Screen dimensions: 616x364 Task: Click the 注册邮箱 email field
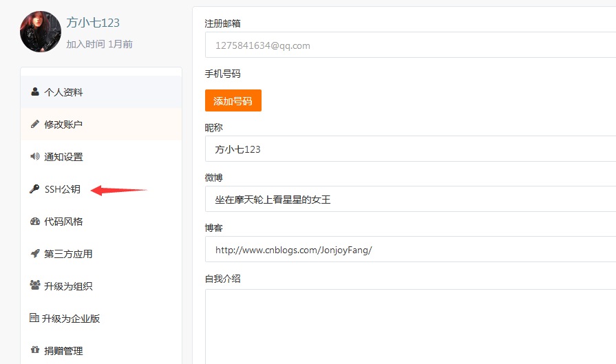[x=410, y=45]
